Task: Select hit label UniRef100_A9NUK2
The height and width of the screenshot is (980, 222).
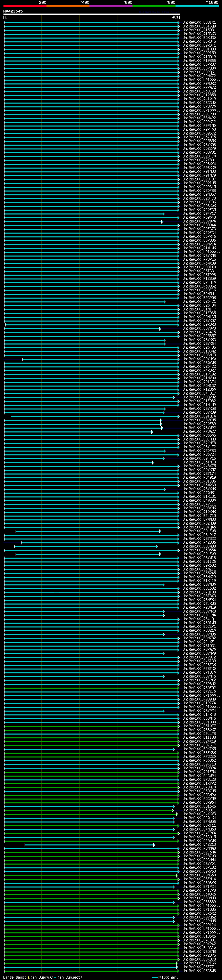Action: click(x=199, y=84)
